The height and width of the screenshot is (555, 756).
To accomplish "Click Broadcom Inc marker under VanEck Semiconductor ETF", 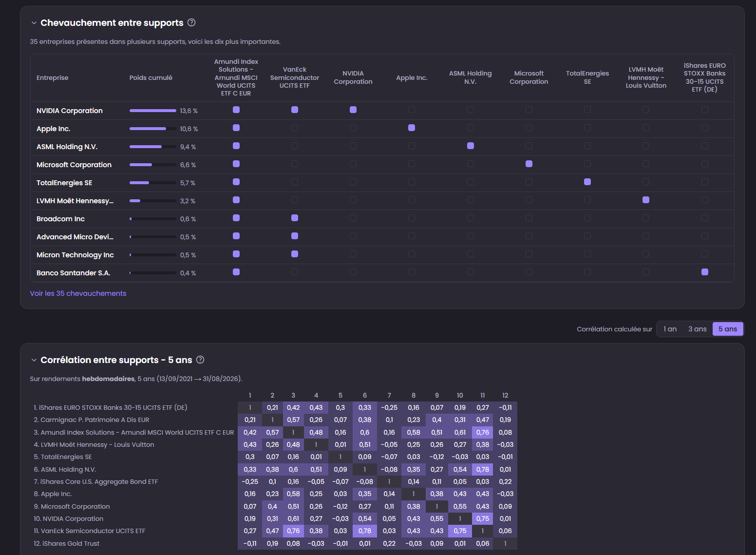I will pos(295,218).
